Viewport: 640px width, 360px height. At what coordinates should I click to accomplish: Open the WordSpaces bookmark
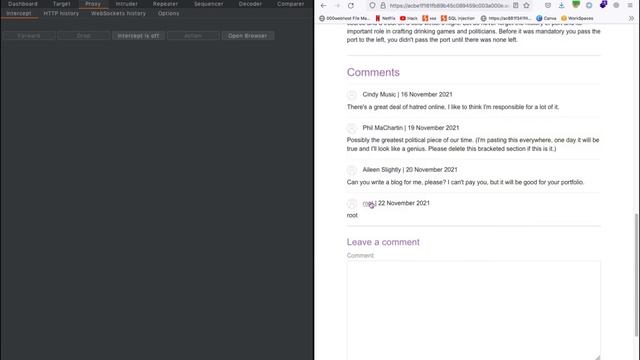[577, 18]
